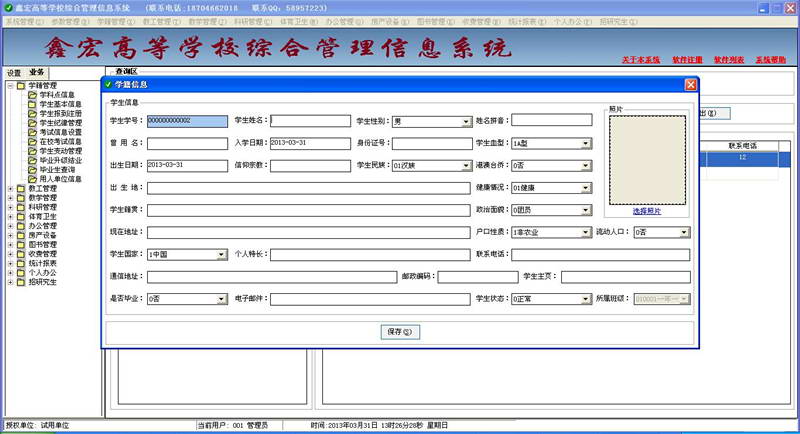Expand the 办公管理 tree node

pos(10,226)
